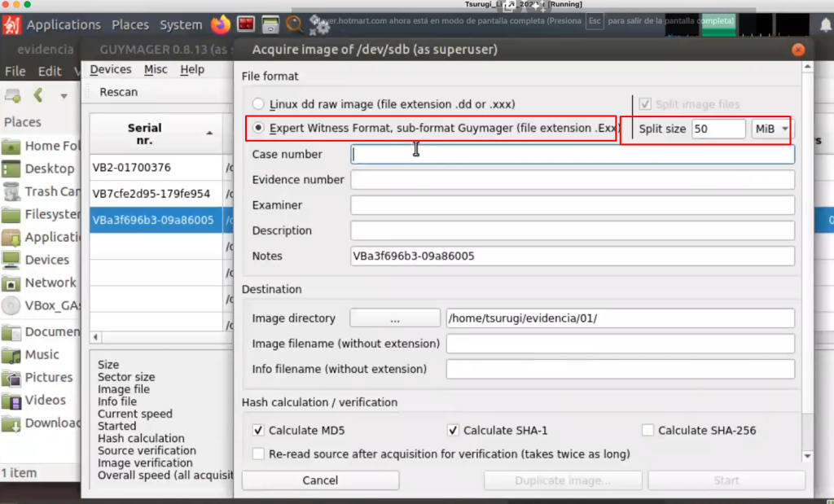Open Filesystem in Places sidebar
Viewport: 834px width, 504px height.
(41, 214)
